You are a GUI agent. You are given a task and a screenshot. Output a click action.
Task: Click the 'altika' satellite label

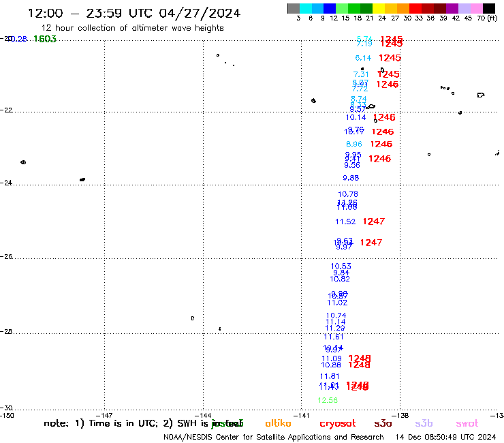(278, 423)
